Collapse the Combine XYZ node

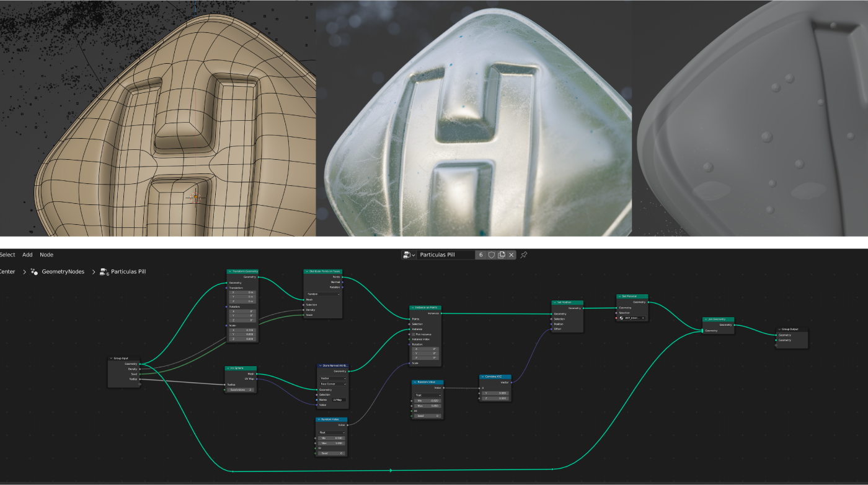pyautogui.click(x=482, y=376)
